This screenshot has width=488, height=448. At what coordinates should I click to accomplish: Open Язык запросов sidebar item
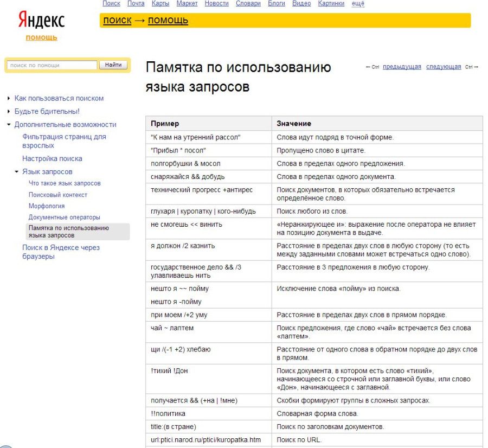click(x=47, y=171)
